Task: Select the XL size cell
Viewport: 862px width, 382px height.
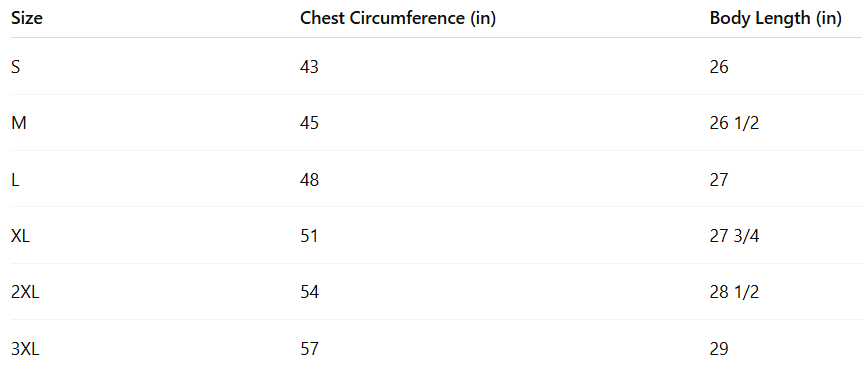Action: pyautogui.click(x=20, y=236)
